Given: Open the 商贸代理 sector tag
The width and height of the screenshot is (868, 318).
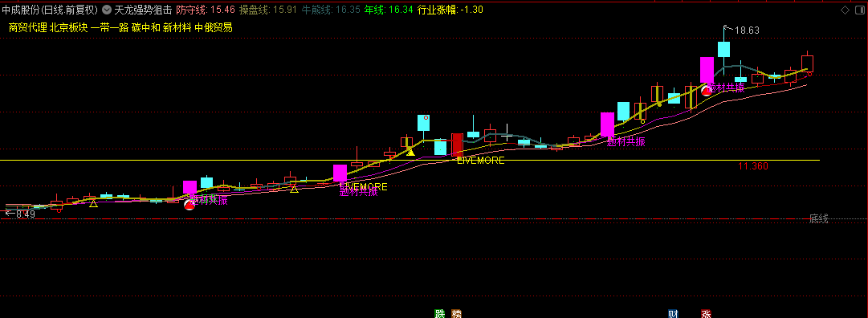Looking at the screenshot, I should [x=27, y=27].
